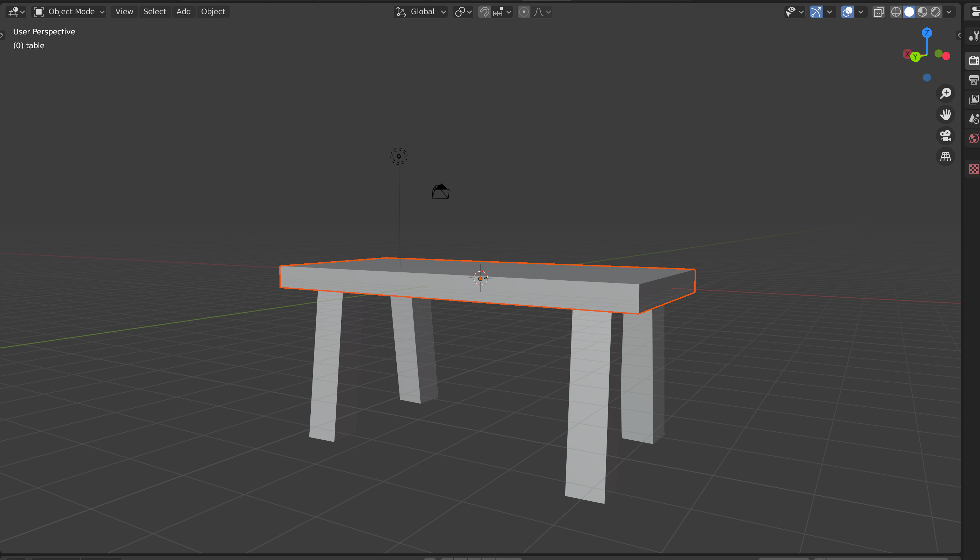Click the table's orange origin point
The width and height of the screenshot is (980, 560).
click(x=480, y=279)
